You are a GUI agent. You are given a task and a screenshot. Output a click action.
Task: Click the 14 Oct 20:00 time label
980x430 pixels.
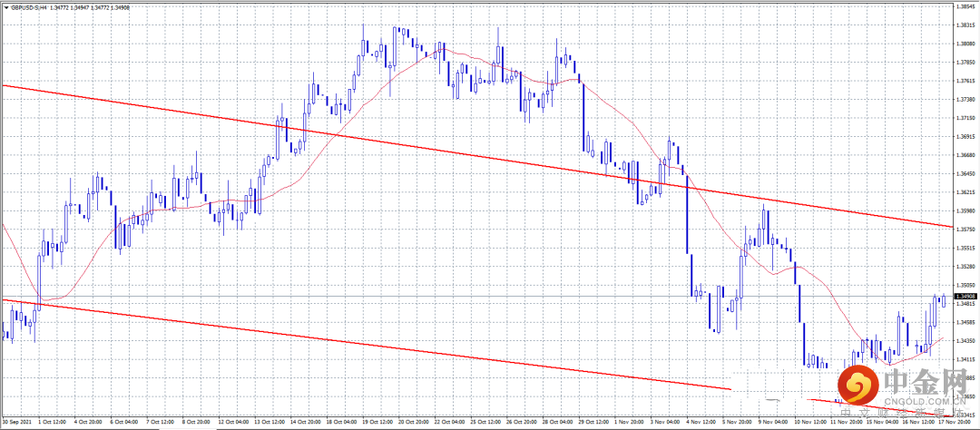(304, 423)
